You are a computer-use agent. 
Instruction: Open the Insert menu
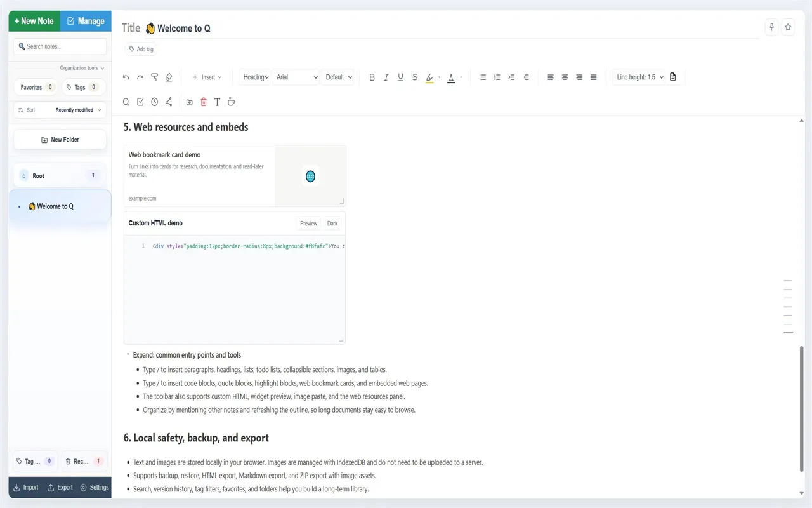pyautogui.click(x=207, y=77)
